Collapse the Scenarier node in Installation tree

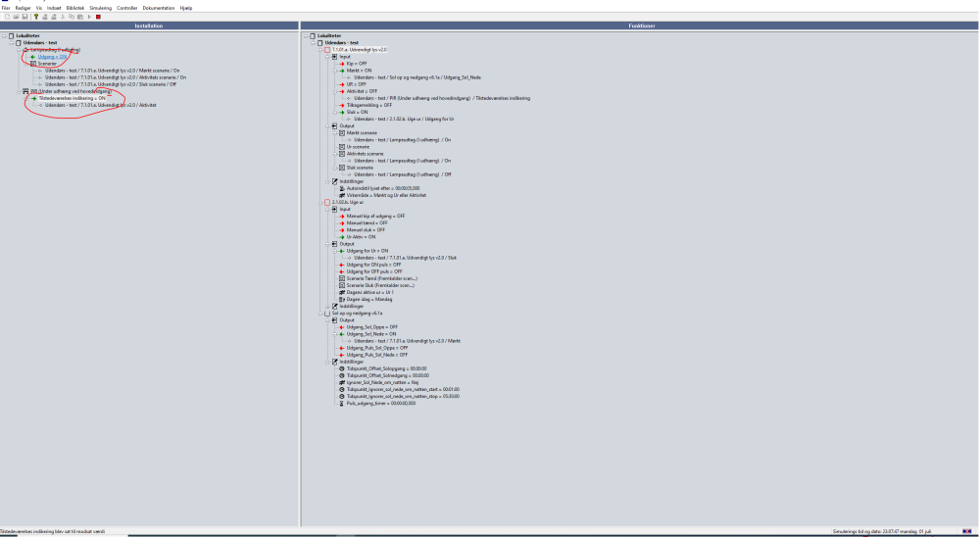[25, 64]
